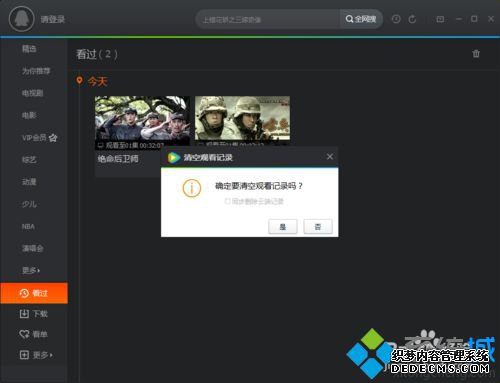Focus the video search input field

[268, 19]
